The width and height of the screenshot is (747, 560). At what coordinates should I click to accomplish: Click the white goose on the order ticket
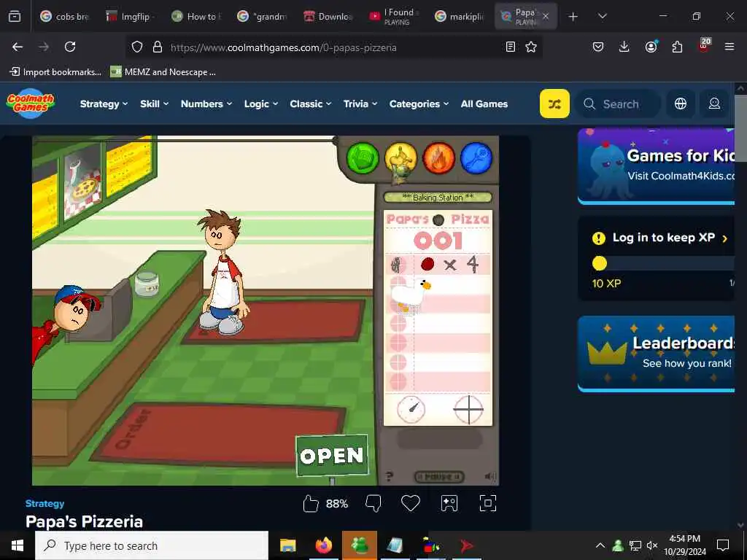tap(410, 295)
